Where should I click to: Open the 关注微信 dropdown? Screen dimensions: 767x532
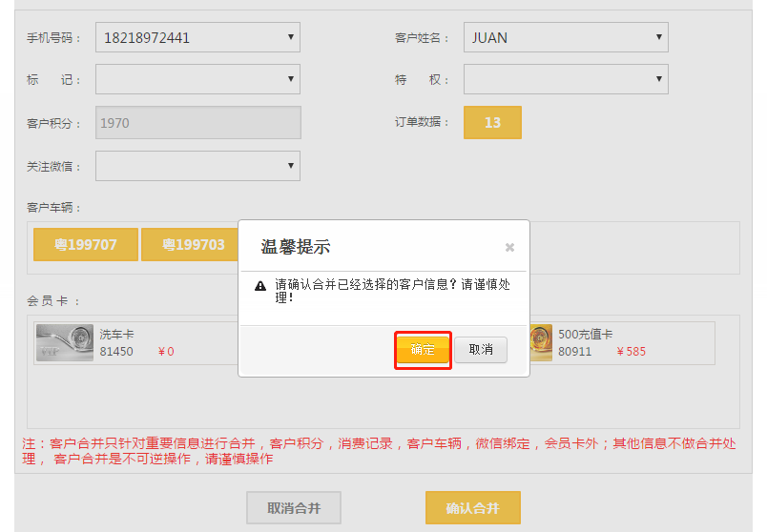[197, 166]
